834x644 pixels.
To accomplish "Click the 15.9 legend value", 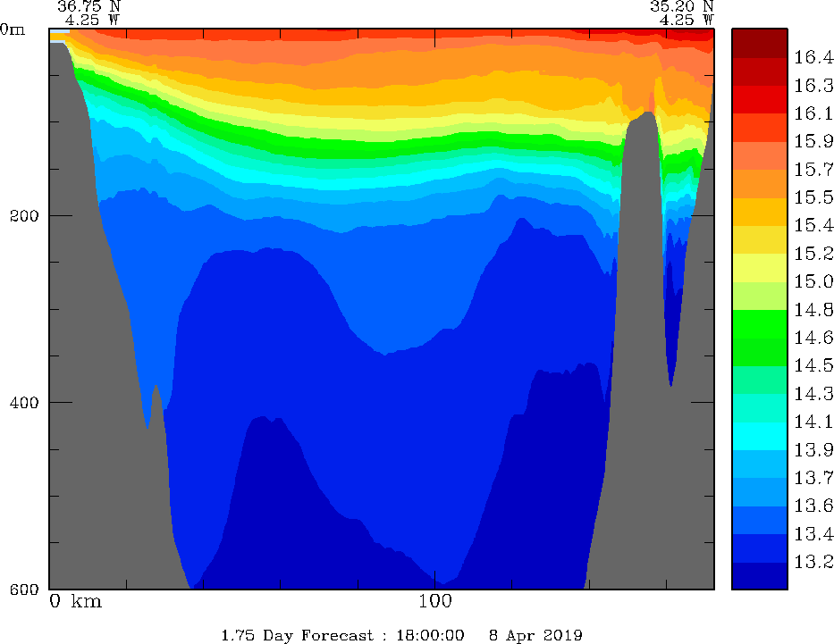I will coord(813,141).
